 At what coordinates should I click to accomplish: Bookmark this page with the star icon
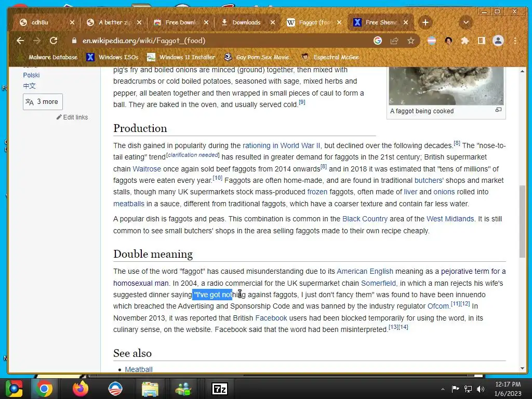click(x=411, y=41)
